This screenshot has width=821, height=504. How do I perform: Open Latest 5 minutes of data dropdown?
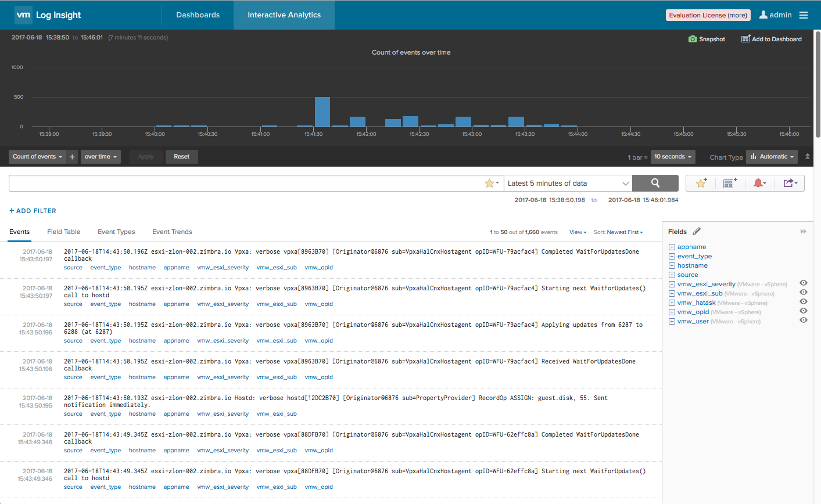coord(568,183)
